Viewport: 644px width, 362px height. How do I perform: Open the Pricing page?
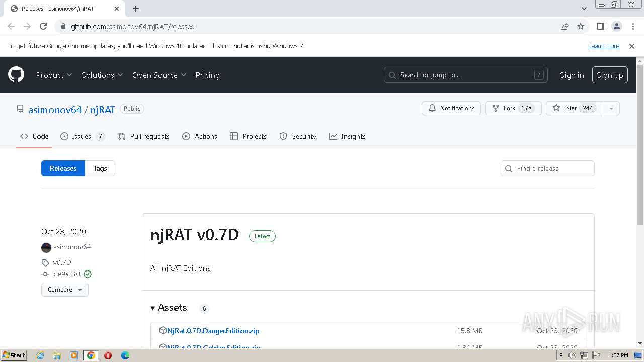207,75
